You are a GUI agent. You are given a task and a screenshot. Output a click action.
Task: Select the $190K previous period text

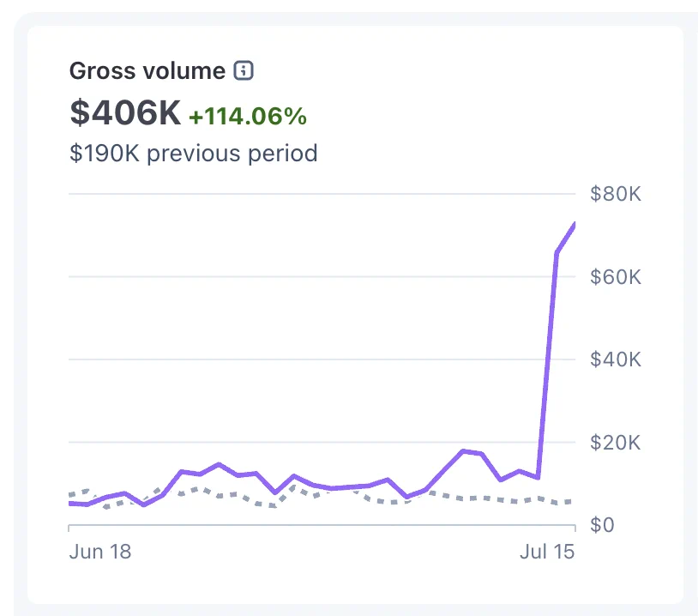click(x=193, y=154)
